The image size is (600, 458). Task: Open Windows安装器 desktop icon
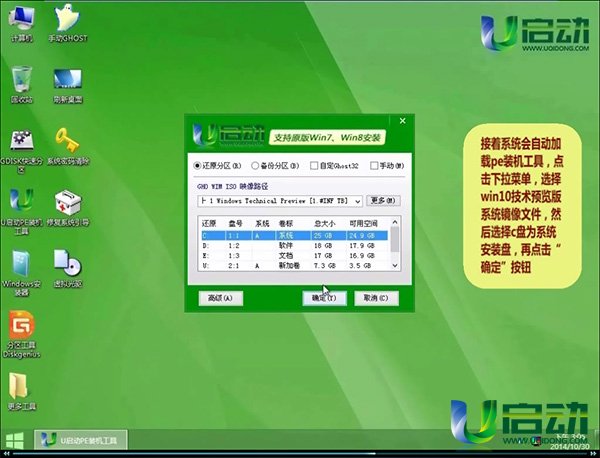click(x=21, y=274)
